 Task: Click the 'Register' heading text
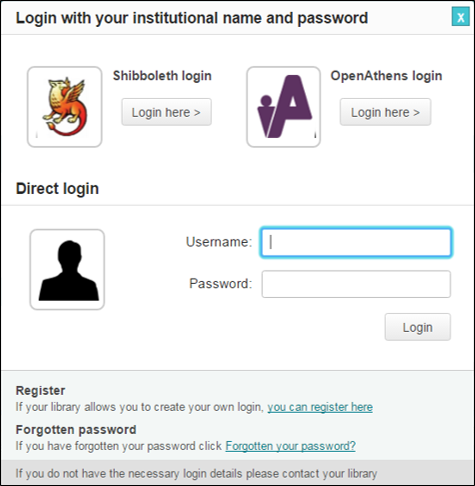[x=40, y=391]
